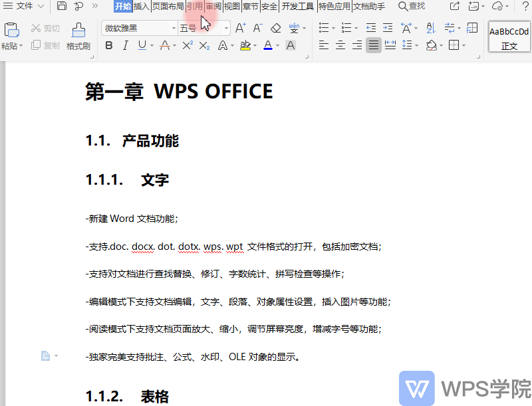The image size is (532, 406).
Task: Open the font dialog launcher corner arrow
Action: (307, 57)
